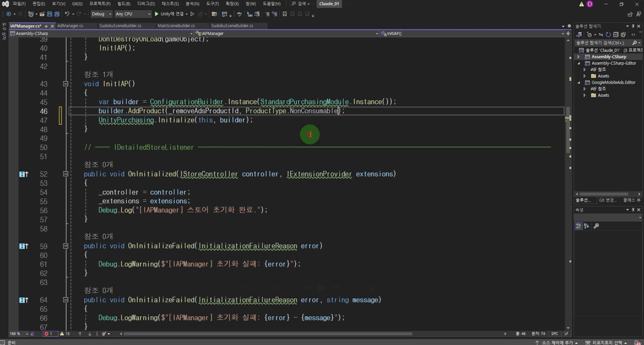Open the Git(G) menu
This screenshot has width=644, height=345.
point(77,4)
